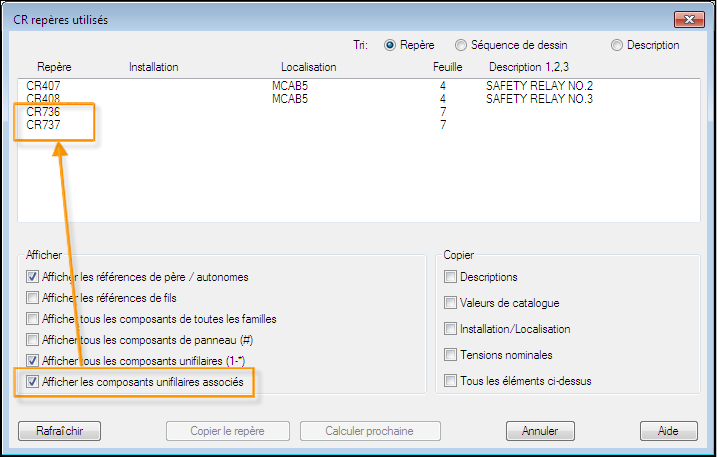Select the Repère sort radio button
Viewport: 717px width, 457px height.
pyautogui.click(x=390, y=45)
